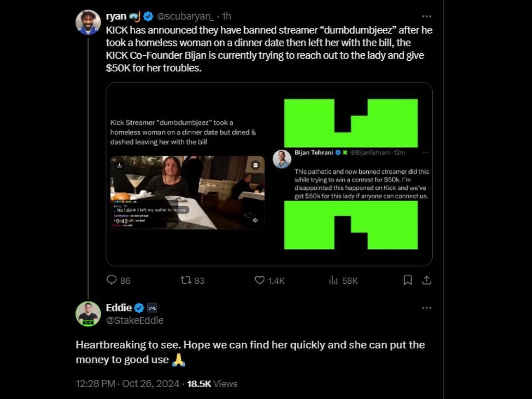Open ryan's profile picture

[x=88, y=22]
